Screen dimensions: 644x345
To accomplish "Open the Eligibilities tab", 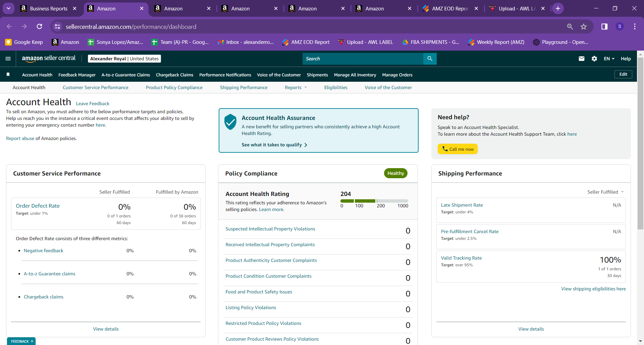I will [336, 87].
